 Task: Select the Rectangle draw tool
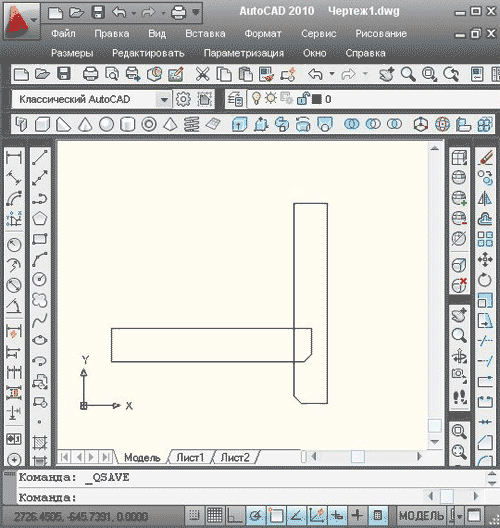(40, 239)
